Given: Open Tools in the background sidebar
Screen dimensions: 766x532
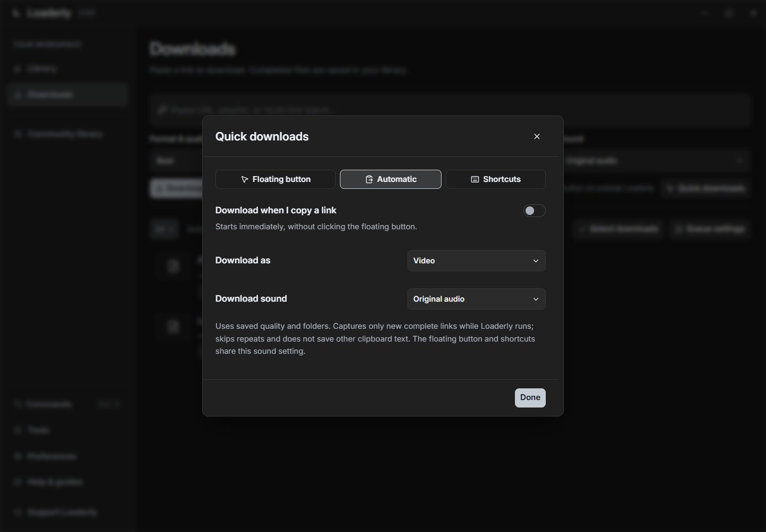Looking at the screenshot, I should [68, 430].
